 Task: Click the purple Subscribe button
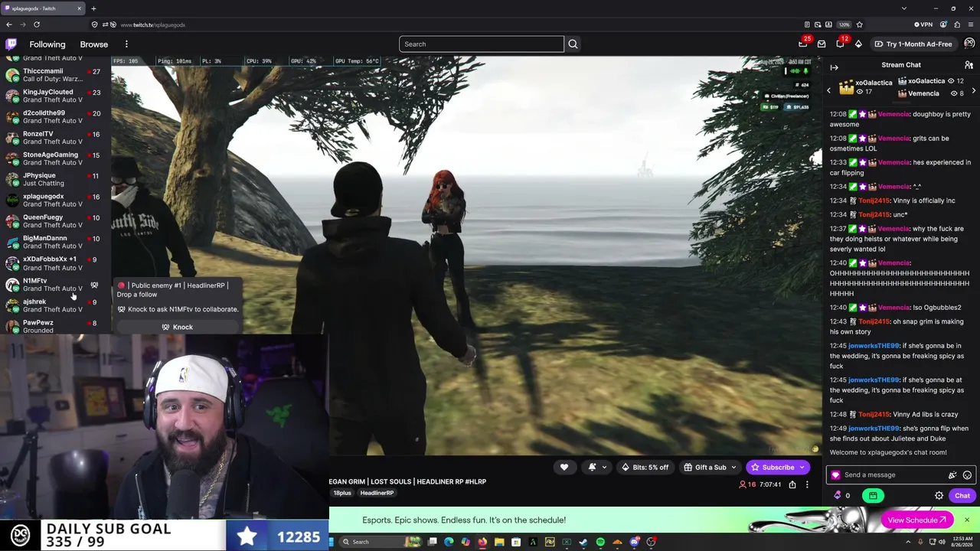[x=778, y=468]
